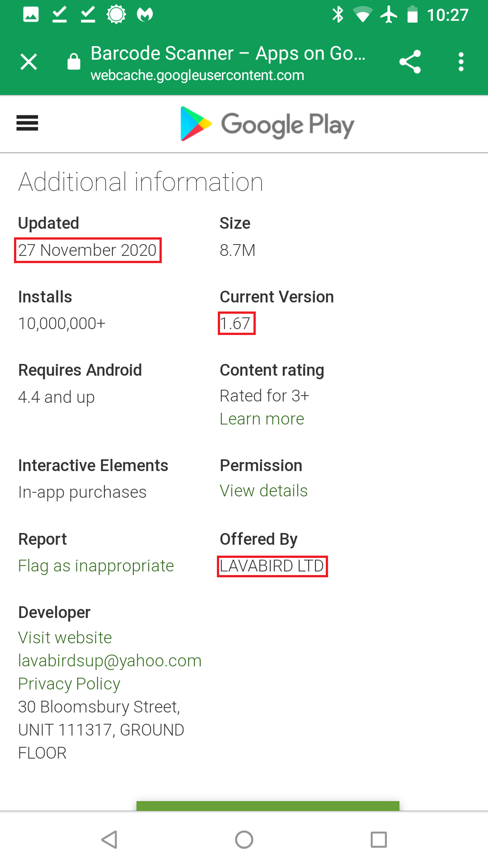Open View details under Permission
Image resolution: width=488 pixels, height=868 pixels.
tap(263, 491)
